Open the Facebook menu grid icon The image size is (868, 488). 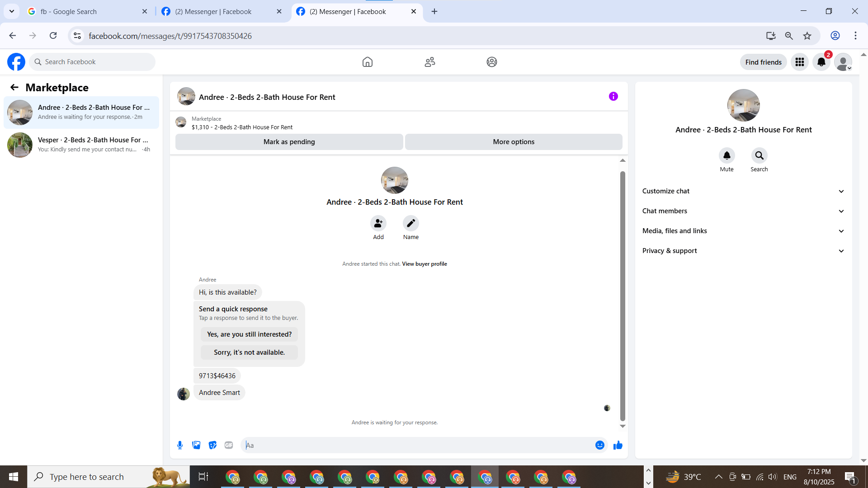799,62
